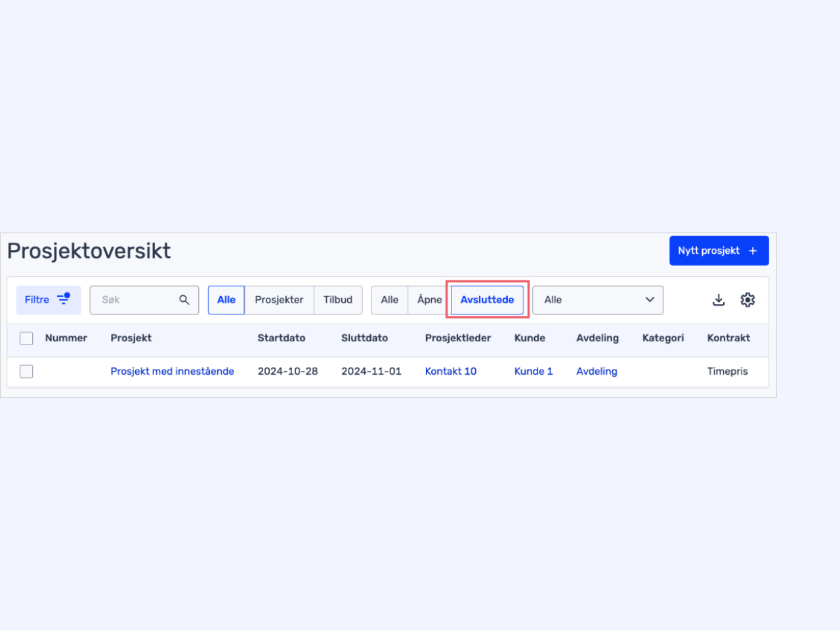Open the Prosjekt med innestående link

click(172, 371)
